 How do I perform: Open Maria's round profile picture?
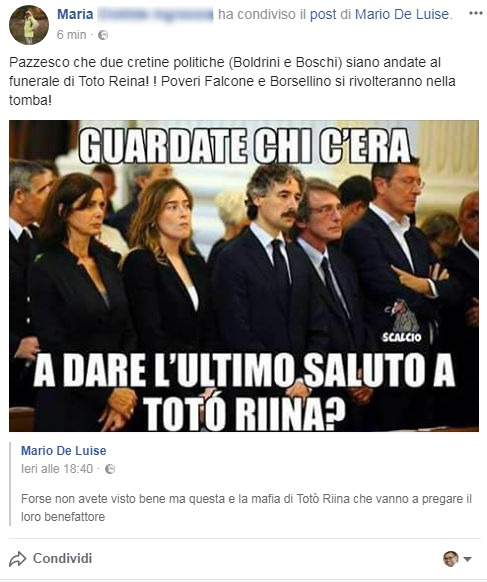[x=29, y=25]
